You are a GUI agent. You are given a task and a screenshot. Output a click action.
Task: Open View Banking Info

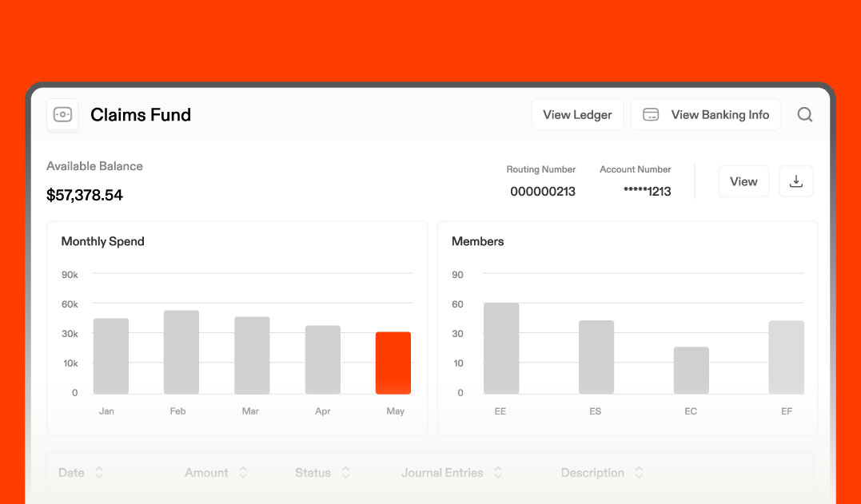coord(706,115)
